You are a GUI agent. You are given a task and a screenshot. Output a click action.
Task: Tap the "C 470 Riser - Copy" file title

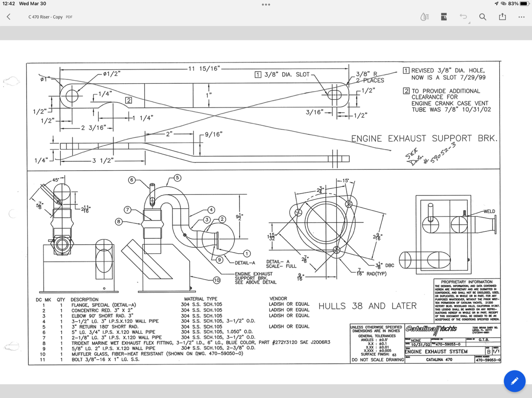coord(45,17)
